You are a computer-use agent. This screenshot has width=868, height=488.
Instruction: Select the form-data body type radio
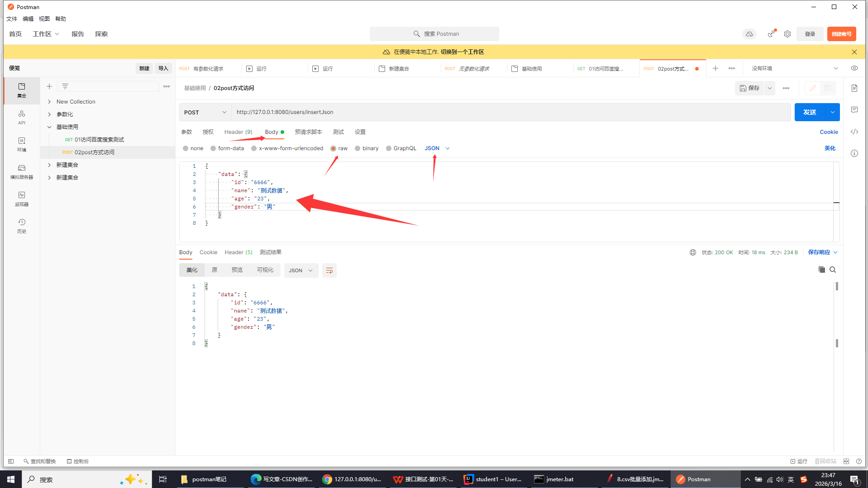pos(213,148)
